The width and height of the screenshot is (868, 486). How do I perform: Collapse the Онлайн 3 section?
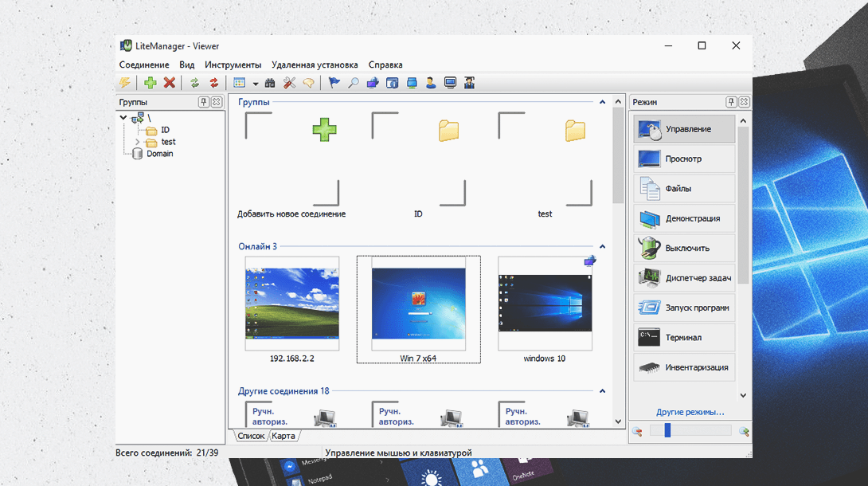tap(602, 247)
